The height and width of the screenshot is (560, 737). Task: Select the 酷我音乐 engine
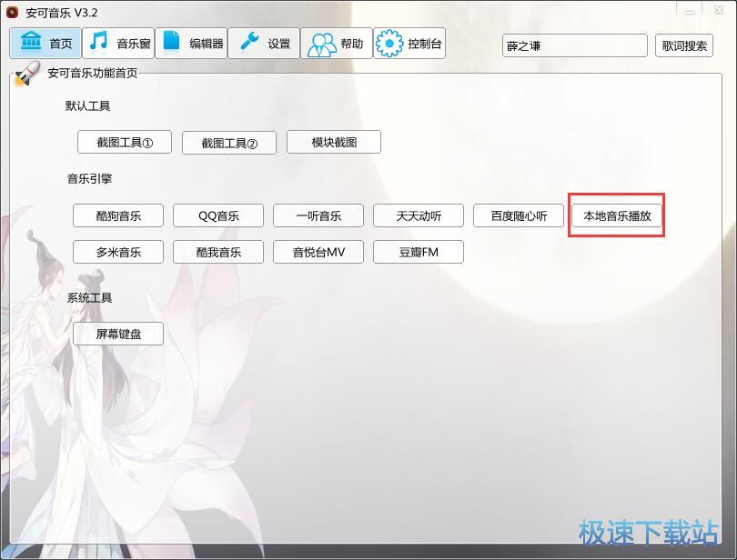[x=218, y=252]
